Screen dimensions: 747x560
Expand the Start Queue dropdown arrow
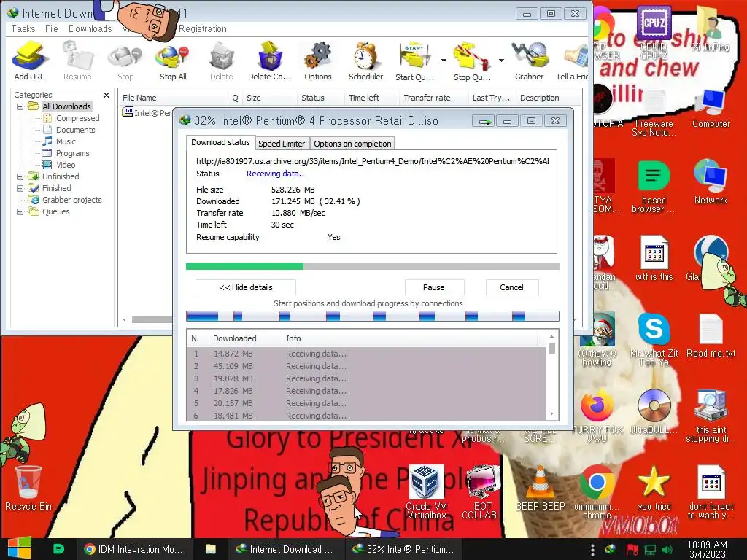(x=444, y=61)
